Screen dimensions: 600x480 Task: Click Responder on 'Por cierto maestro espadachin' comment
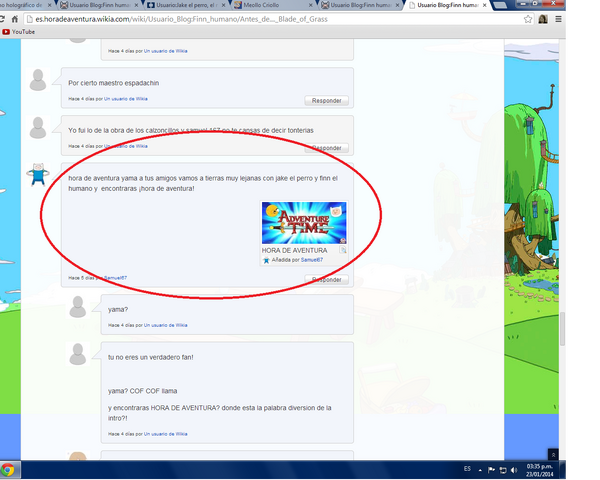pos(326,101)
